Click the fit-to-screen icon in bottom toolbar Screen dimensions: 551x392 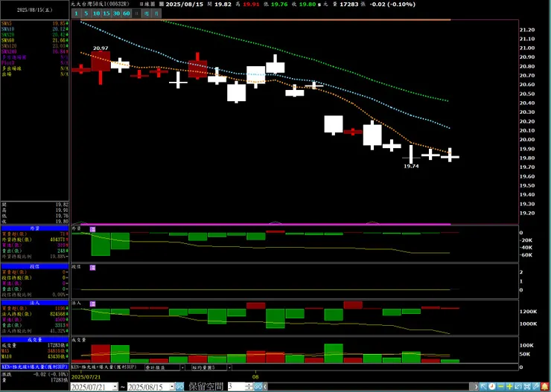[527, 386]
